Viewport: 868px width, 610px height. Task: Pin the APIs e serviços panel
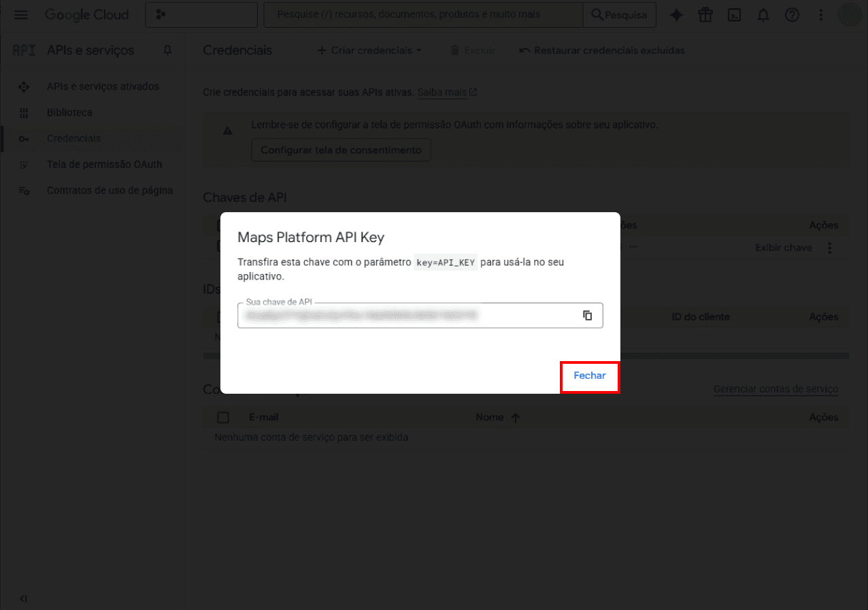(x=167, y=50)
